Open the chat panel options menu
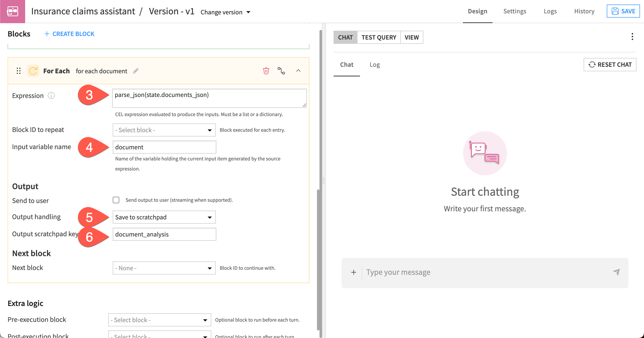Screen dimensions: 644x338 632,37
